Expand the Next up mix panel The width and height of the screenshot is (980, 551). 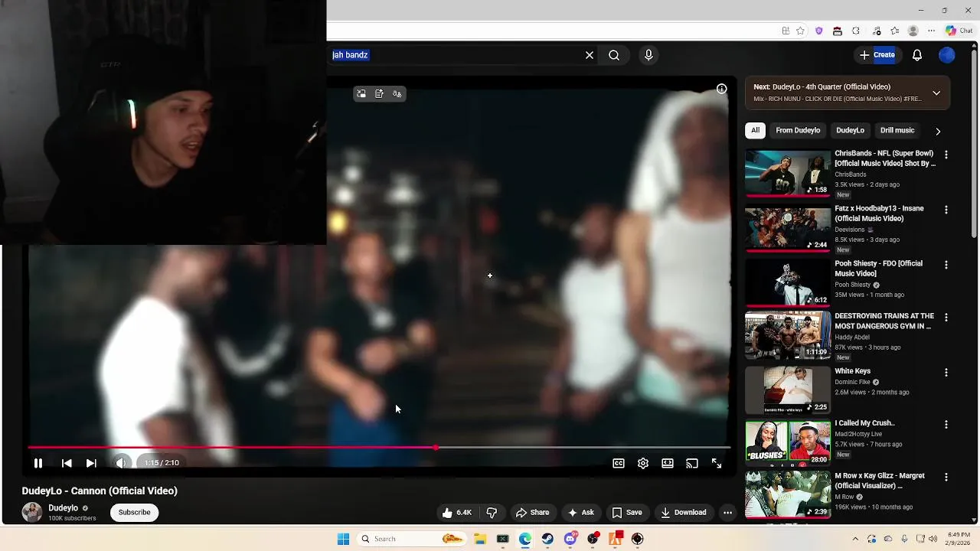[x=936, y=93]
